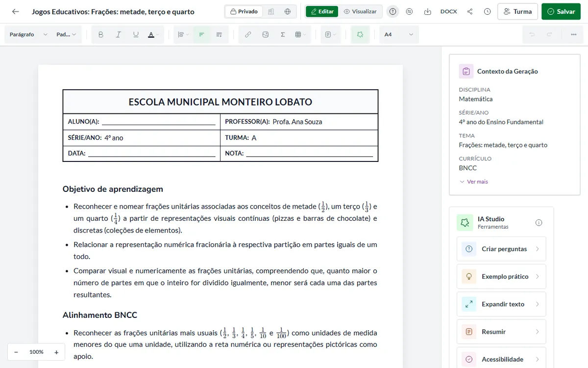The image size is (588, 368).
Task: Open the Pad... font dropdown
Action: point(67,34)
